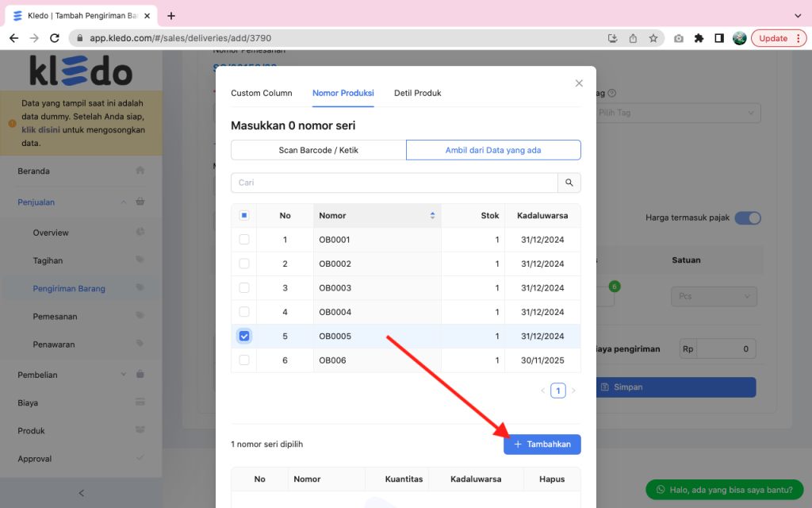
Task: Bookmark this page with the star icon
Action: [x=653, y=38]
